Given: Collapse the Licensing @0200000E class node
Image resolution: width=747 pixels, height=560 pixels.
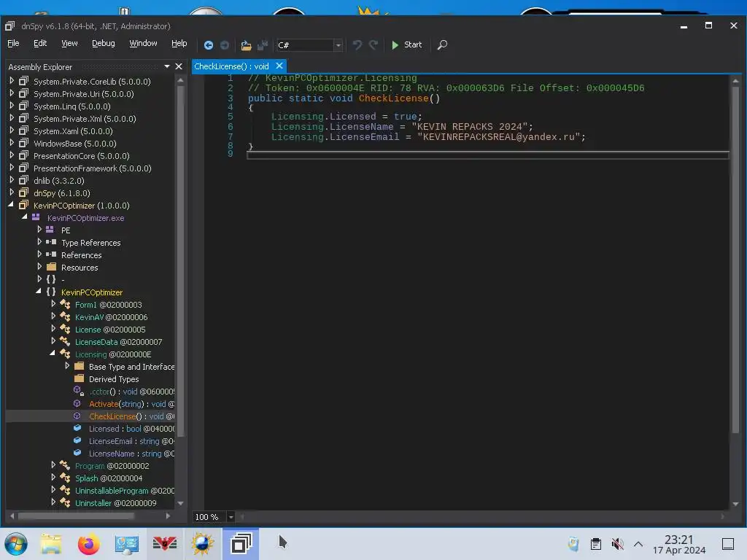Looking at the screenshot, I should click(x=53, y=354).
